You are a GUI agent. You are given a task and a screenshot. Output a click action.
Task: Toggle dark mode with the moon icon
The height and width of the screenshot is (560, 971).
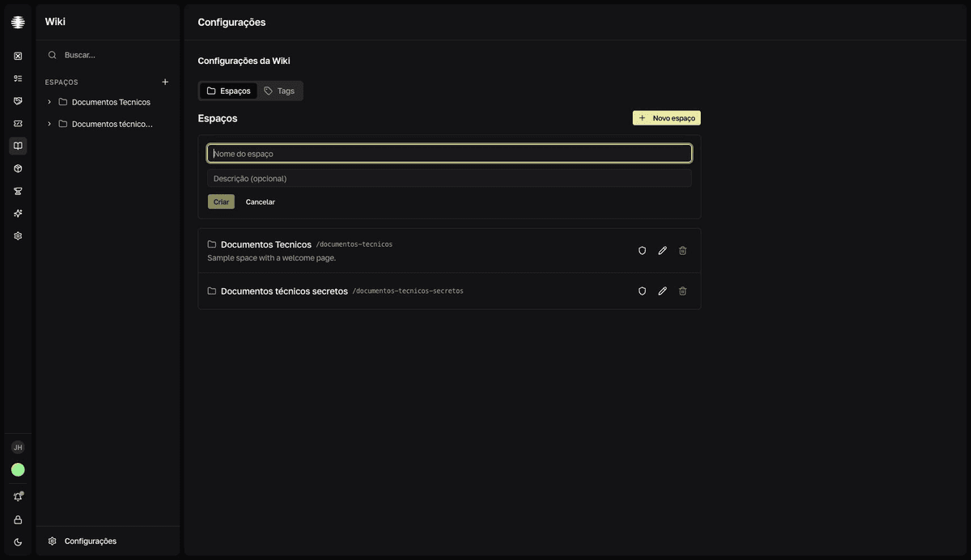pyautogui.click(x=18, y=542)
